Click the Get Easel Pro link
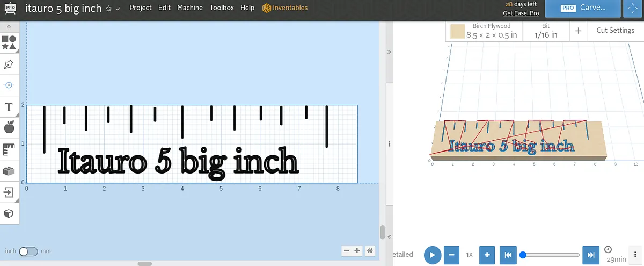Viewport: 644px width, 266px height. pos(521,13)
